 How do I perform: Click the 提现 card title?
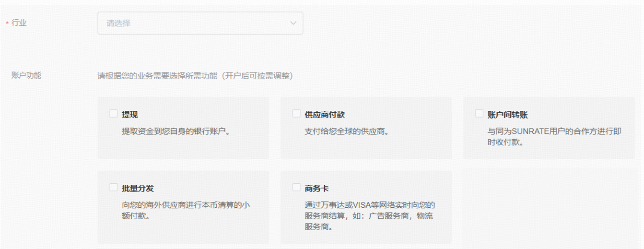130,115
